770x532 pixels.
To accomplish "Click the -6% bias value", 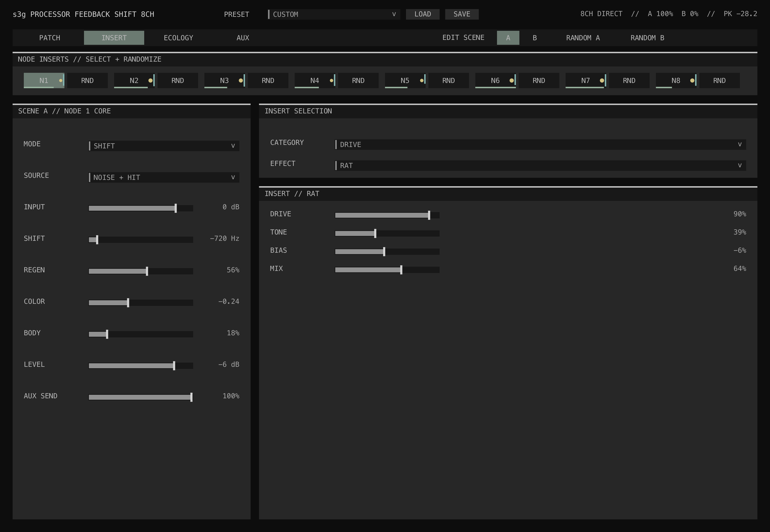I will [740, 250].
